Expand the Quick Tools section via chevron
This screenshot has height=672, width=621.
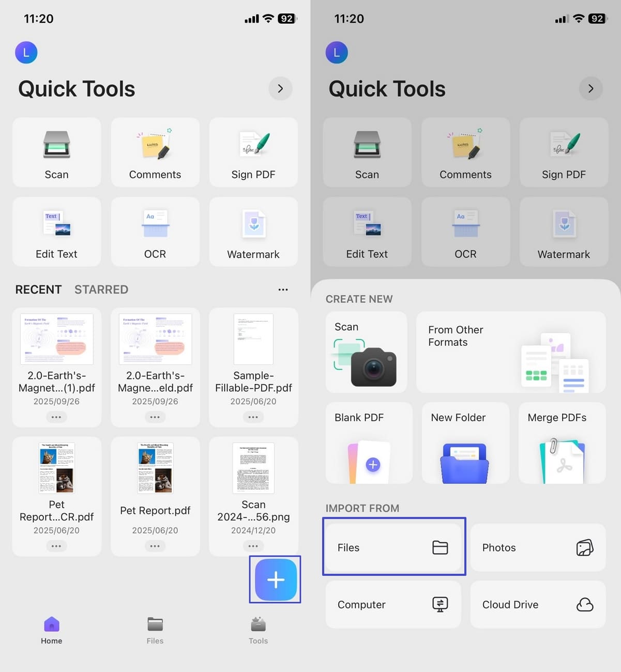[x=280, y=88]
